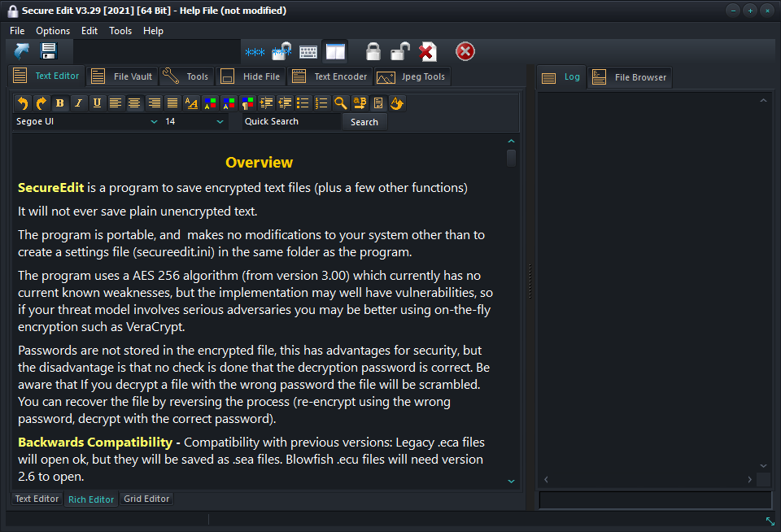Align text left

[x=116, y=103]
